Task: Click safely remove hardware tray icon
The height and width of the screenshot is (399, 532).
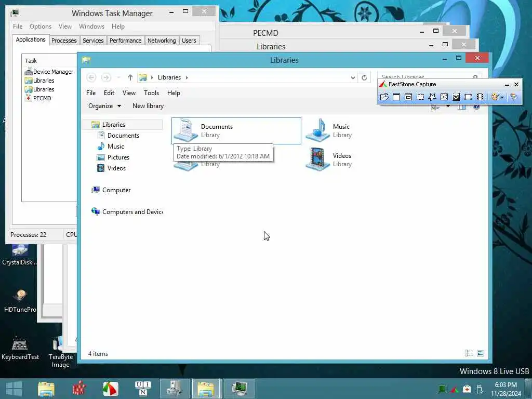Action: pos(480,389)
